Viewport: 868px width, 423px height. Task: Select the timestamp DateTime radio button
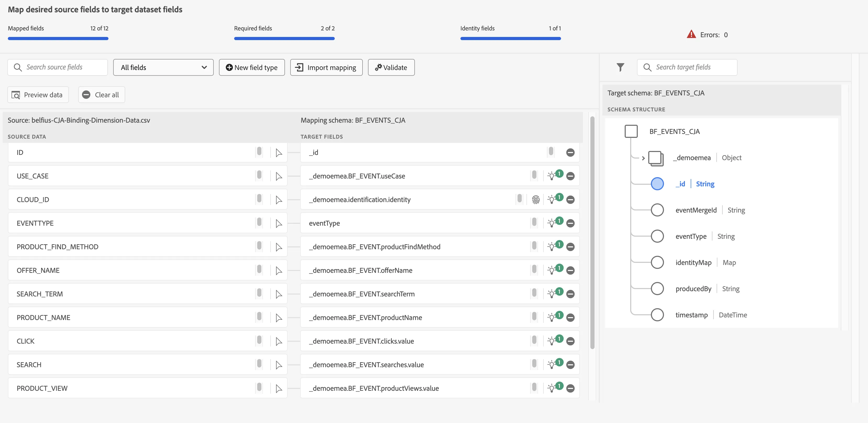657,315
